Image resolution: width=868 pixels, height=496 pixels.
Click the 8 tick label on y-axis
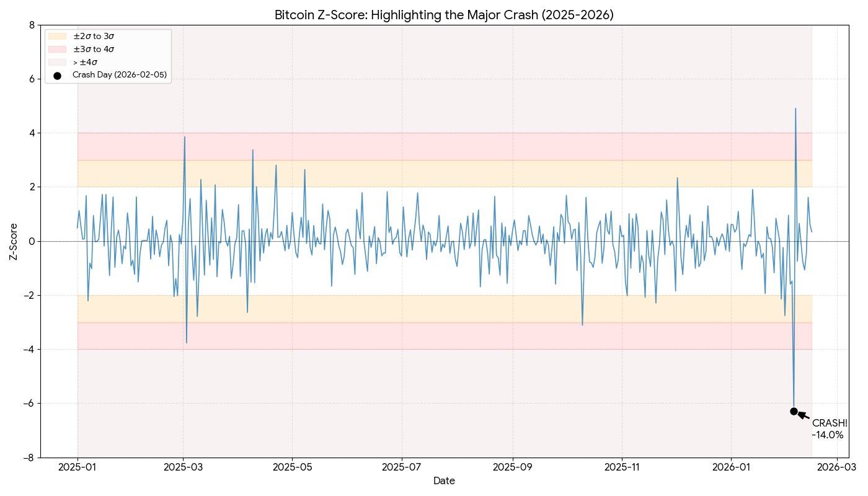click(x=31, y=25)
